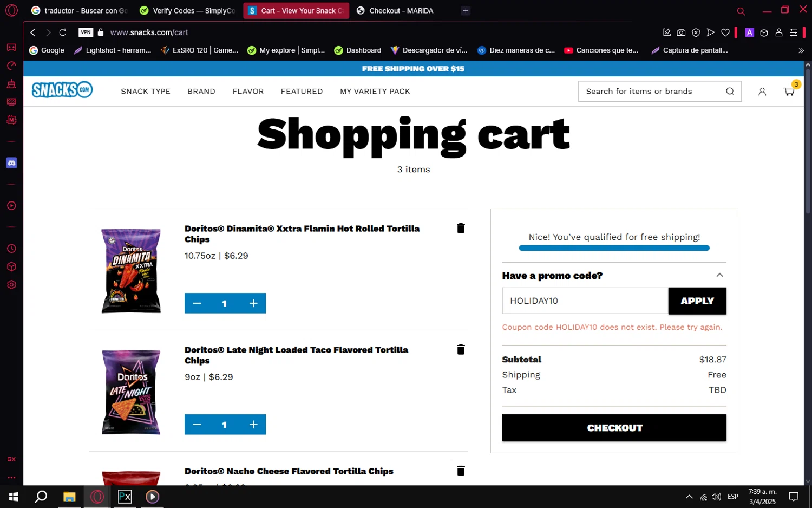Screen dimensions: 812x508
Task: Switch to the Verify Codes SimplyCodes tab
Action: (x=187, y=10)
